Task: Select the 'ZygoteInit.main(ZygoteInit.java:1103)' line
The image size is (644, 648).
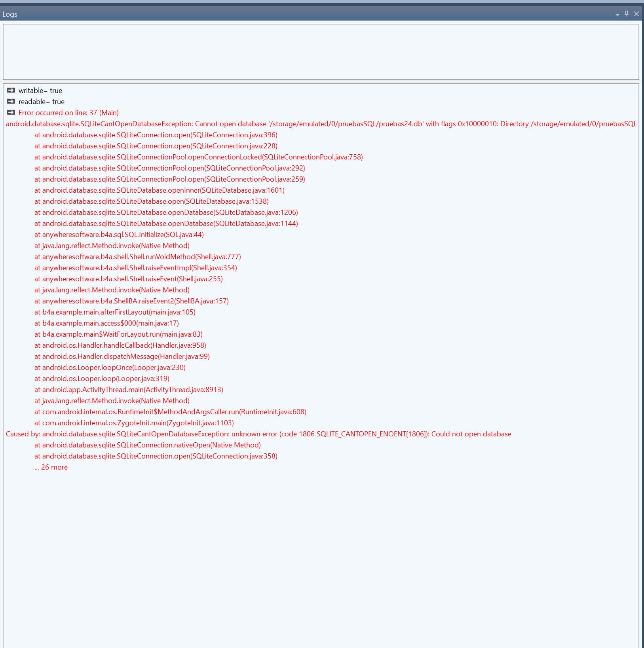Action: click(134, 423)
